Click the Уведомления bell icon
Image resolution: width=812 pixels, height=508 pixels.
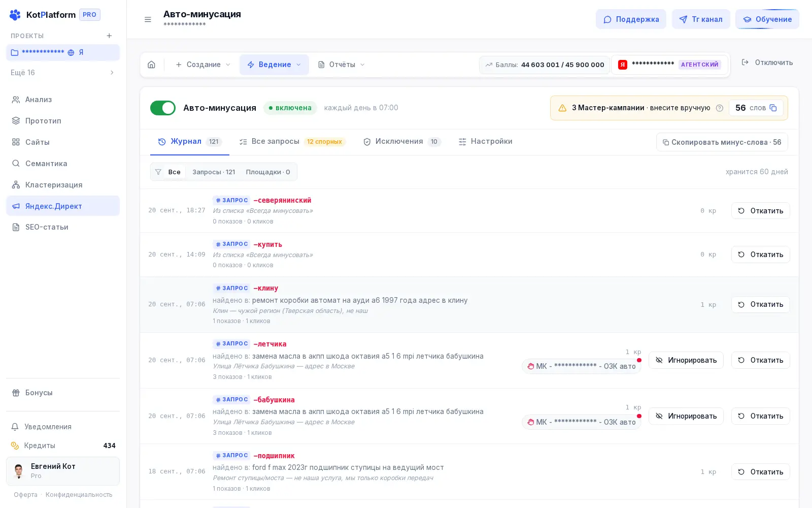tap(15, 427)
